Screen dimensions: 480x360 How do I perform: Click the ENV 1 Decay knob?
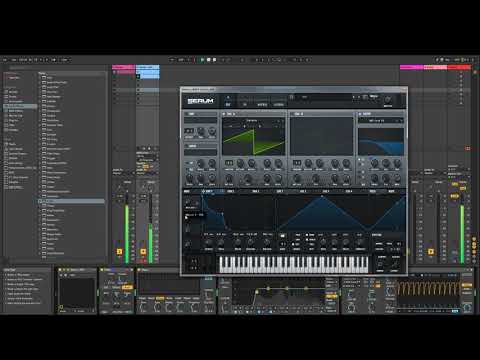click(238, 243)
